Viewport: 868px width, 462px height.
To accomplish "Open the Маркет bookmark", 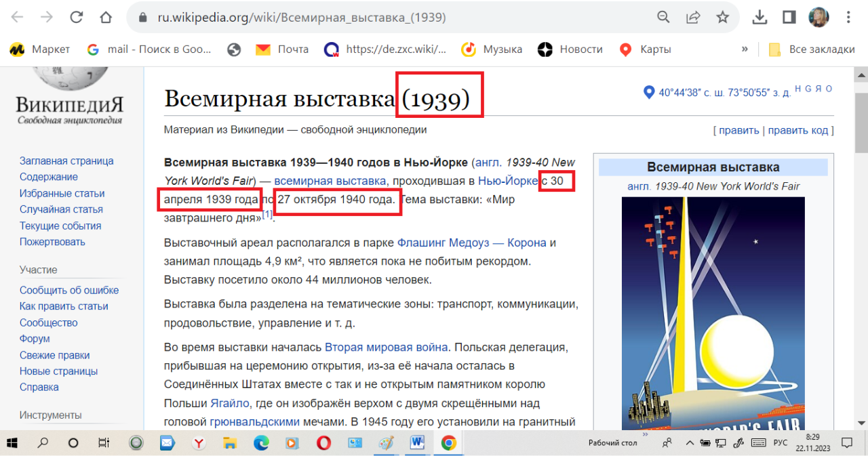I will (40, 49).
